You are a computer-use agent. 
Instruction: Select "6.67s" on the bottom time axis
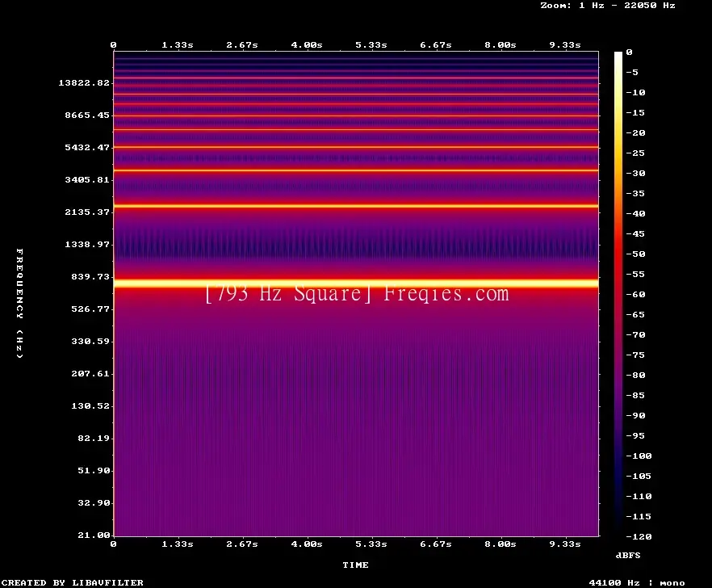(x=435, y=544)
